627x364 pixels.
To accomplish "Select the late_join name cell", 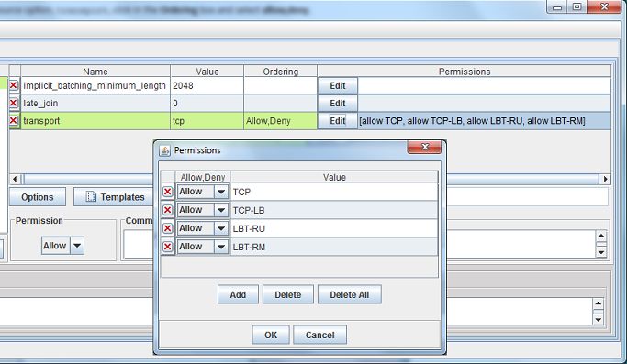I will point(95,103).
